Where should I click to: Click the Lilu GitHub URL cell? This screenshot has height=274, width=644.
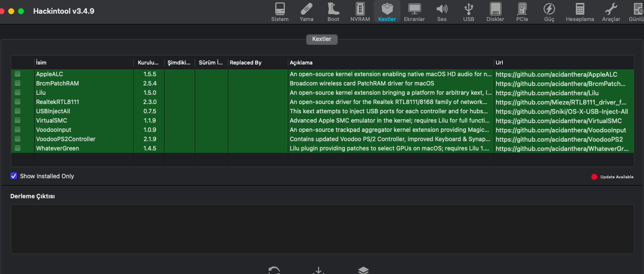click(555, 93)
